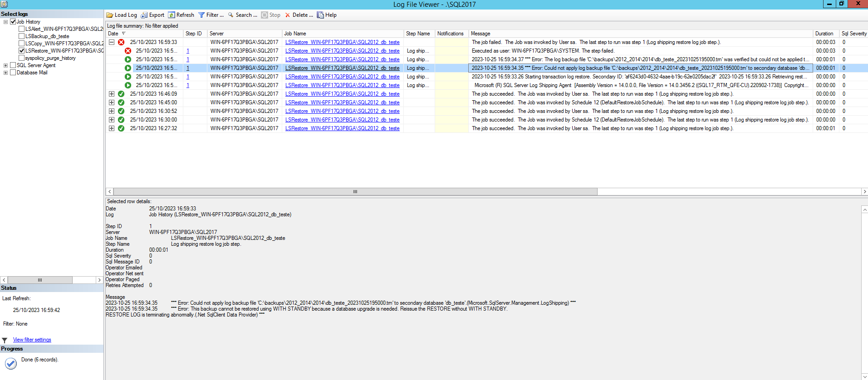Click the Load Log folder icon
The height and width of the screenshot is (380, 868).
point(110,15)
